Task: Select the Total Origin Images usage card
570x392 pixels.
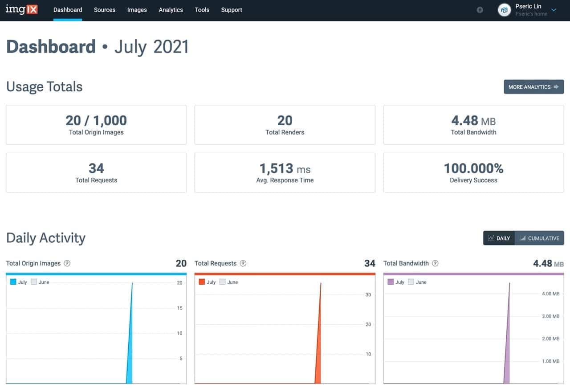Action: 96,125
